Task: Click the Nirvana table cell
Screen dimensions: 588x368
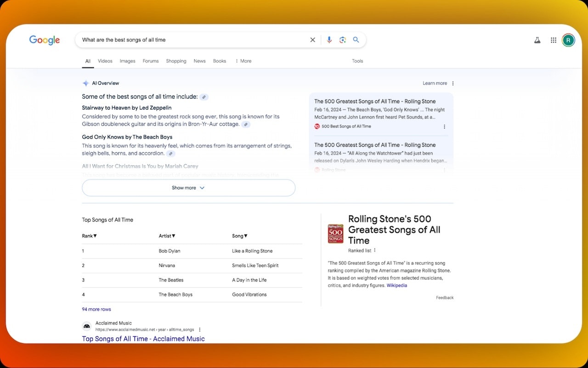Action: (x=167, y=266)
